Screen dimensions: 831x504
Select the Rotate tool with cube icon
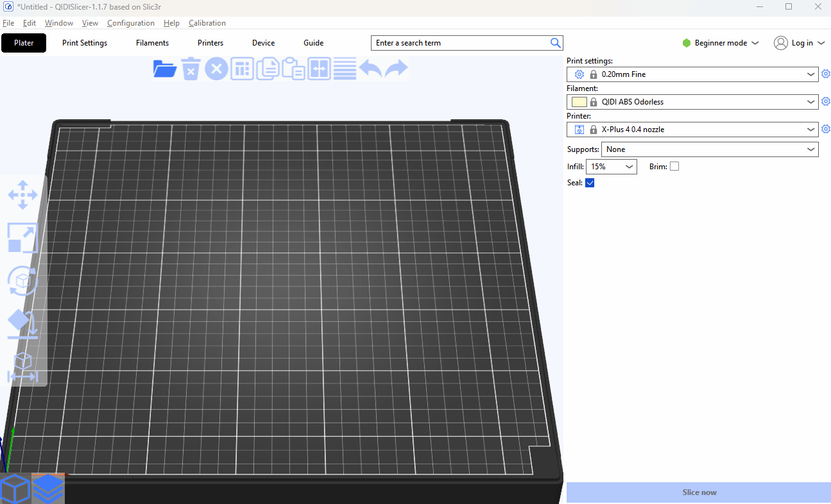click(22, 281)
